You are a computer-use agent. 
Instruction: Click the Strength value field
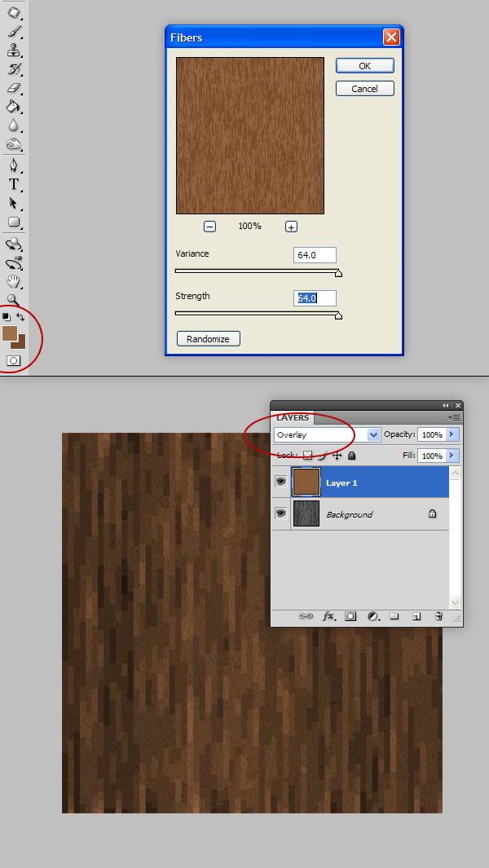(x=315, y=298)
